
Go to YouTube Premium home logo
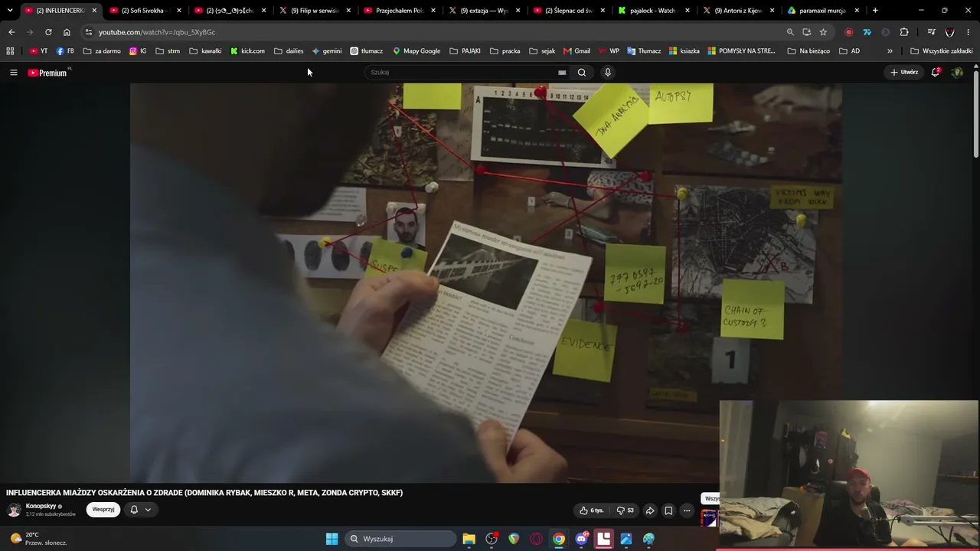point(47,73)
